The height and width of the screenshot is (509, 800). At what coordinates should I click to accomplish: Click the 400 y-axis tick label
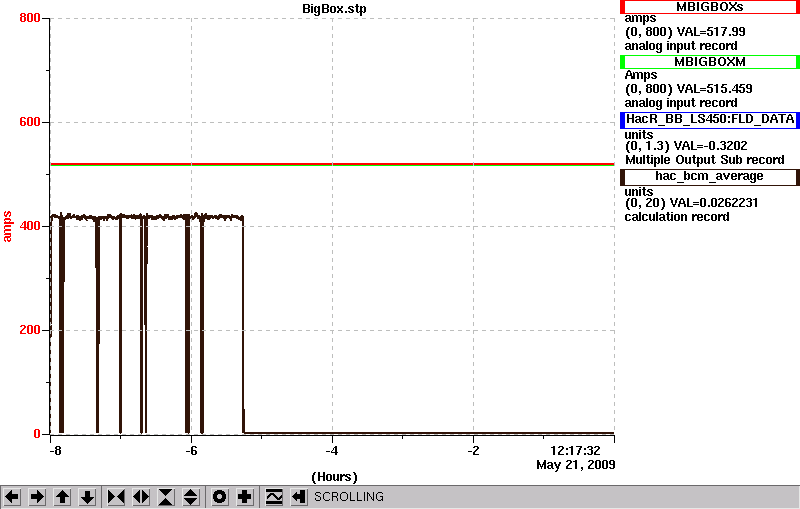click(30, 226)
